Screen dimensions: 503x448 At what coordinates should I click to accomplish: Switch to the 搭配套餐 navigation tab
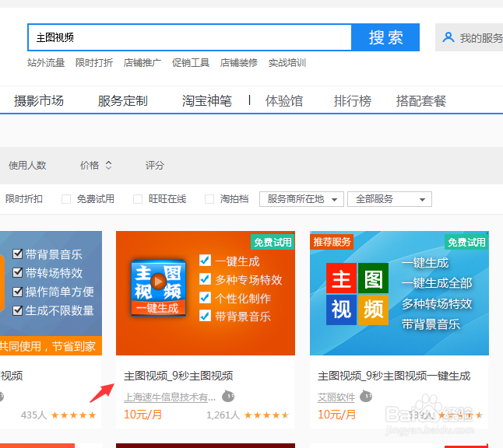click(421, 101)
